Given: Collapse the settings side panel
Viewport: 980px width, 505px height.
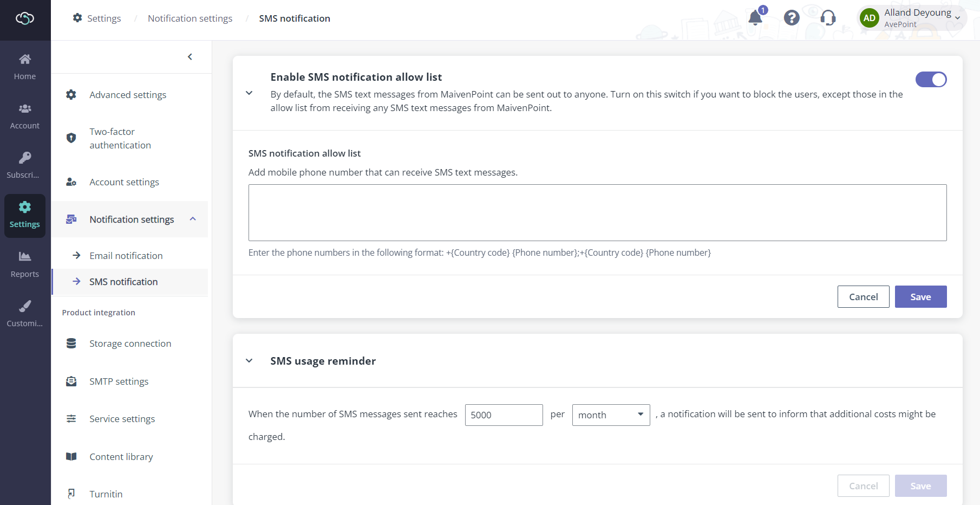Looking at the screenshot, I should 190,57.
